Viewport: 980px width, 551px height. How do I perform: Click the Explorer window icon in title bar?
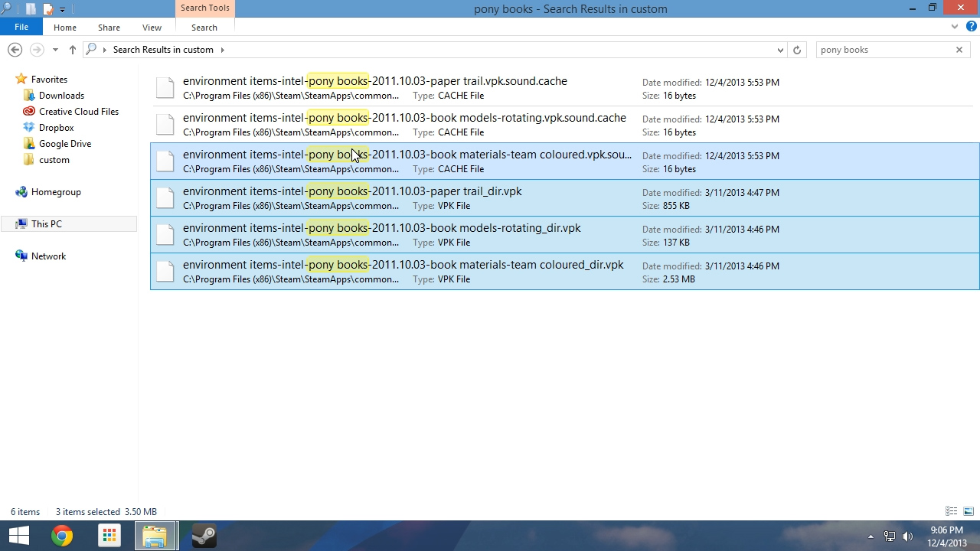[x=7, y=9]
